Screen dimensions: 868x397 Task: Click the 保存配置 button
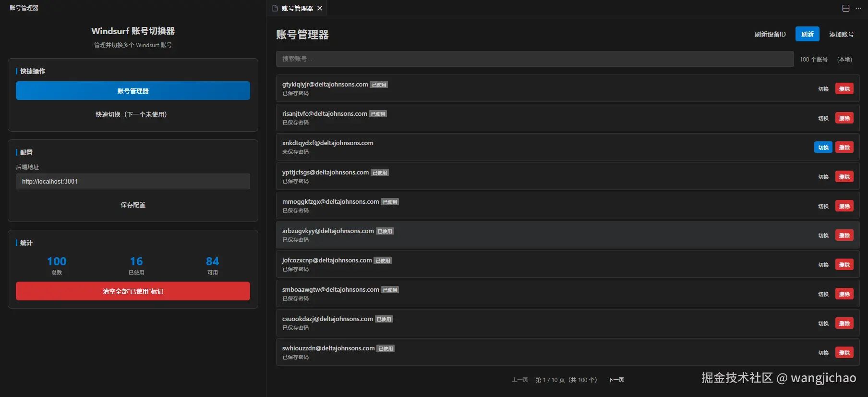133,205
